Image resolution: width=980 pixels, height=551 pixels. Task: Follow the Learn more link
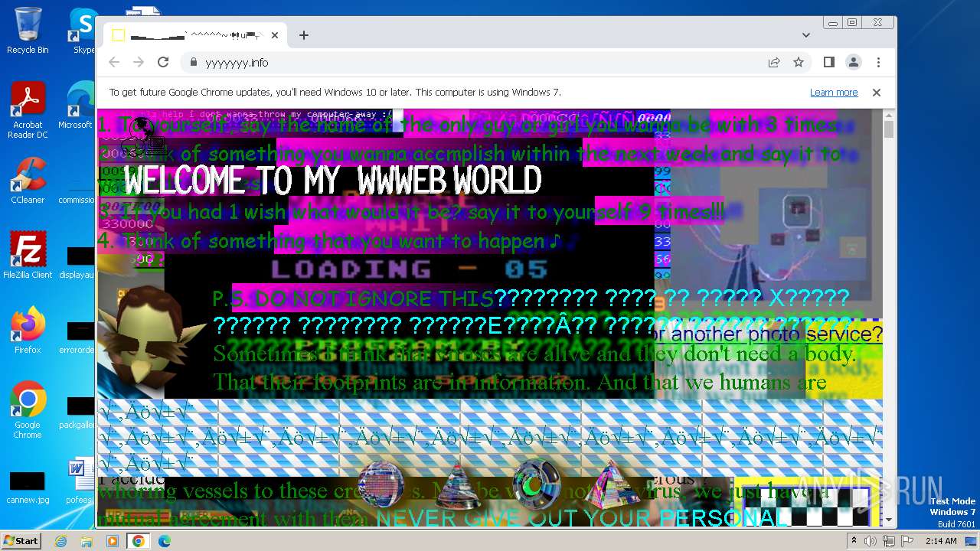(834, 93)
